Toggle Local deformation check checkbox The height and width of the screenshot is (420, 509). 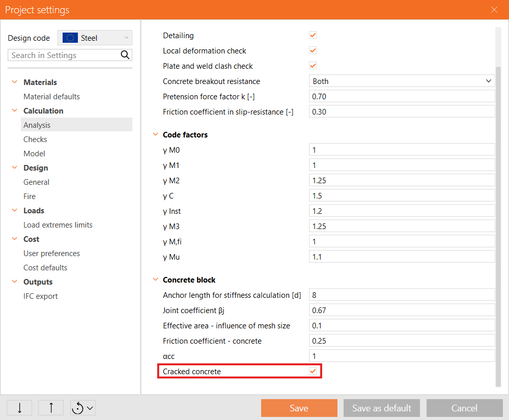[313, 51]
